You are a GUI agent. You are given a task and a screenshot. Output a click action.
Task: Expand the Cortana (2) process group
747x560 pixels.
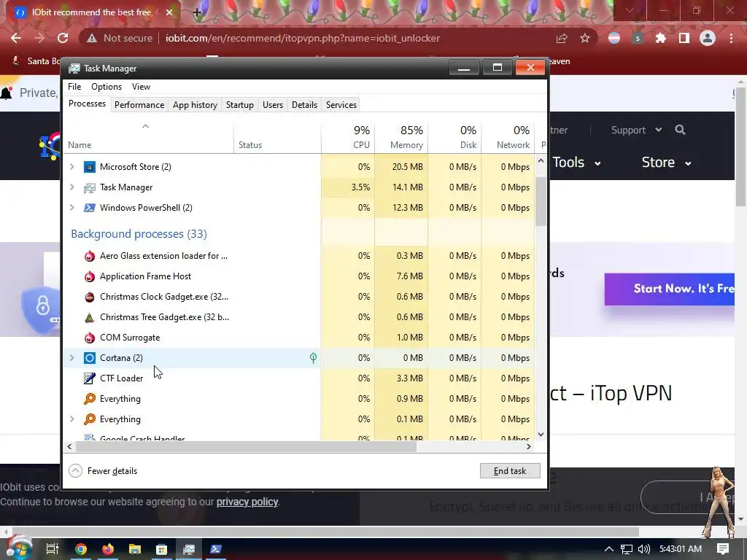(x=72, y=357)
